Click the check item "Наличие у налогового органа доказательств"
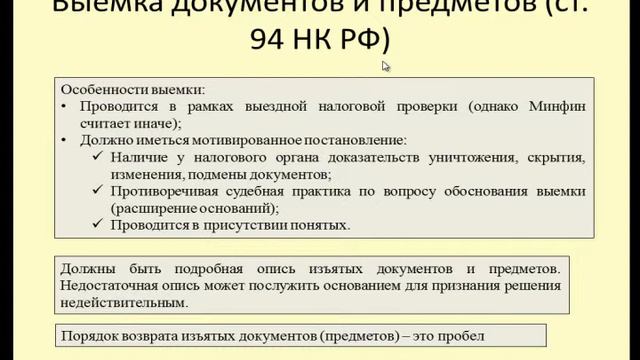The height and width of the screenshot is (360, 640). (x=265, y=158)
